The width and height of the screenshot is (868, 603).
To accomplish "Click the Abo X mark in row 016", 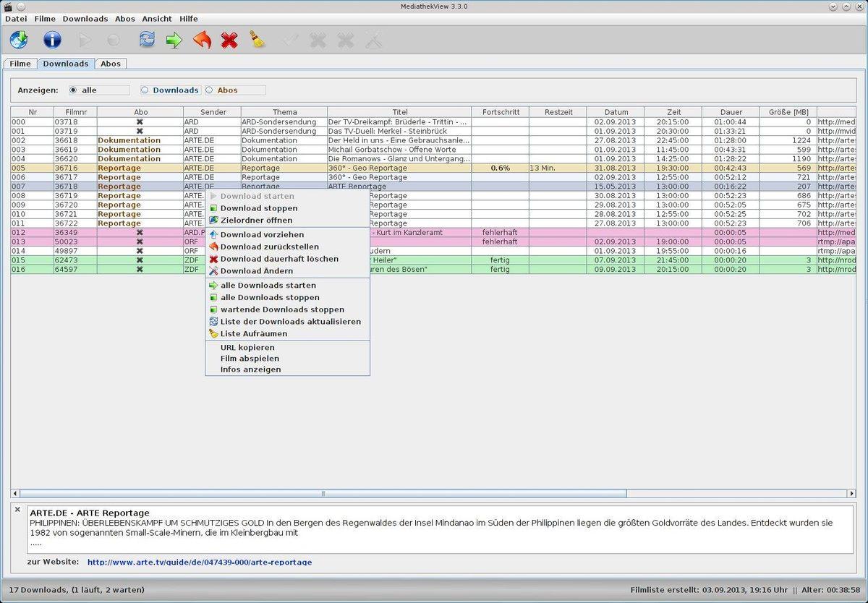I will tap(140, 269).
